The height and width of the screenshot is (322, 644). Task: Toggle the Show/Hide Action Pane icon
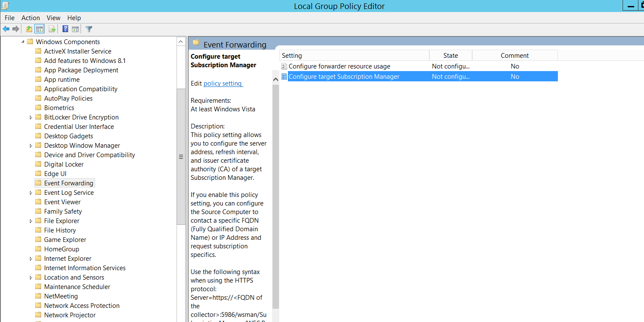tap(75, 29)
